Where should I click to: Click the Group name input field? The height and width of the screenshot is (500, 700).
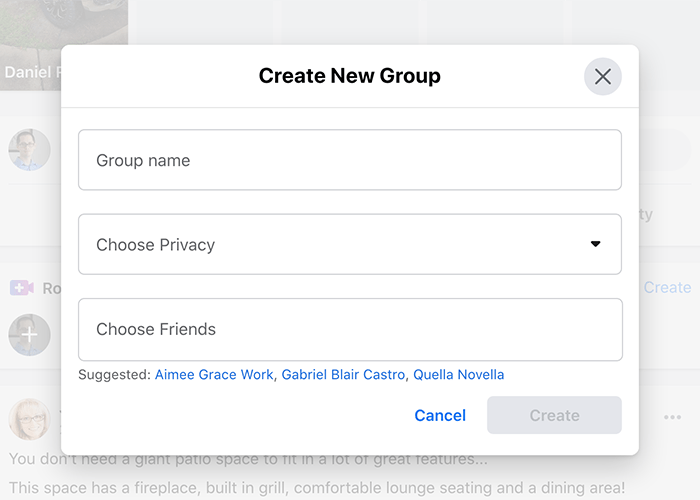click(350, 160)
